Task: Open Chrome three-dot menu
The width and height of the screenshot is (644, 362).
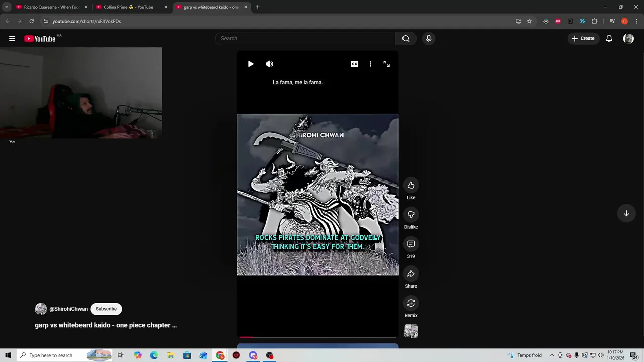Action: pyautogui.click(x=636, y=21)
